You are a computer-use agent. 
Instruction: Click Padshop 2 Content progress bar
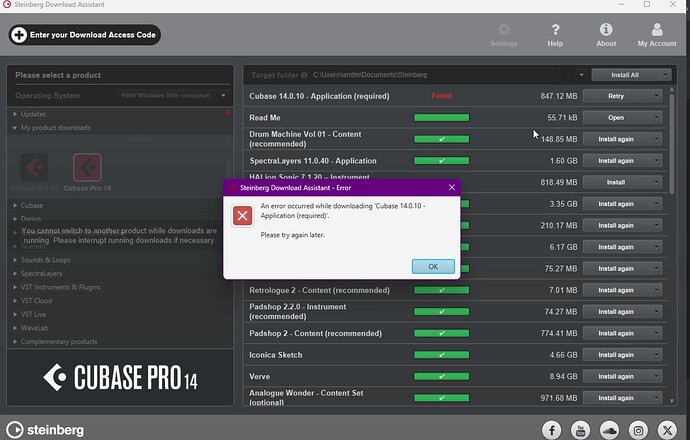click(x=441, y=333)
